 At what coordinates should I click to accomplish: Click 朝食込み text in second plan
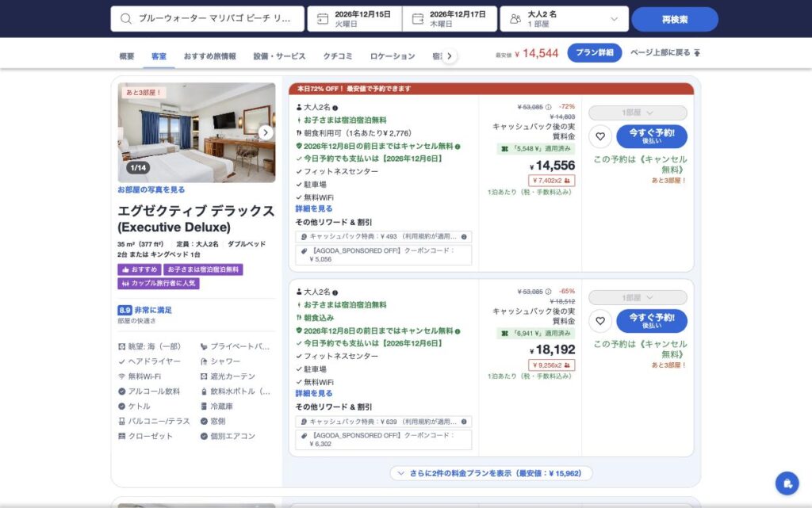click(319, 318)
